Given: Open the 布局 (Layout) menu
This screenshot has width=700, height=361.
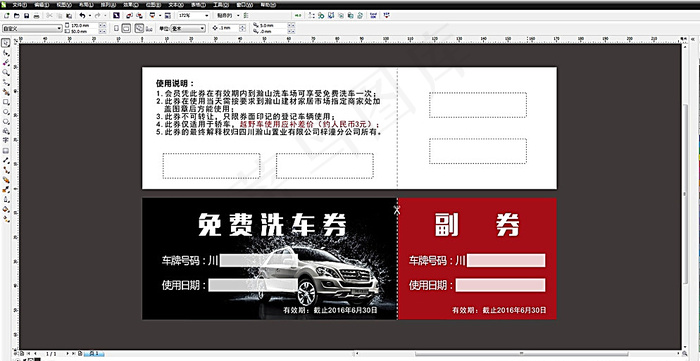Looking at the screenshot, I should [86, 5].
